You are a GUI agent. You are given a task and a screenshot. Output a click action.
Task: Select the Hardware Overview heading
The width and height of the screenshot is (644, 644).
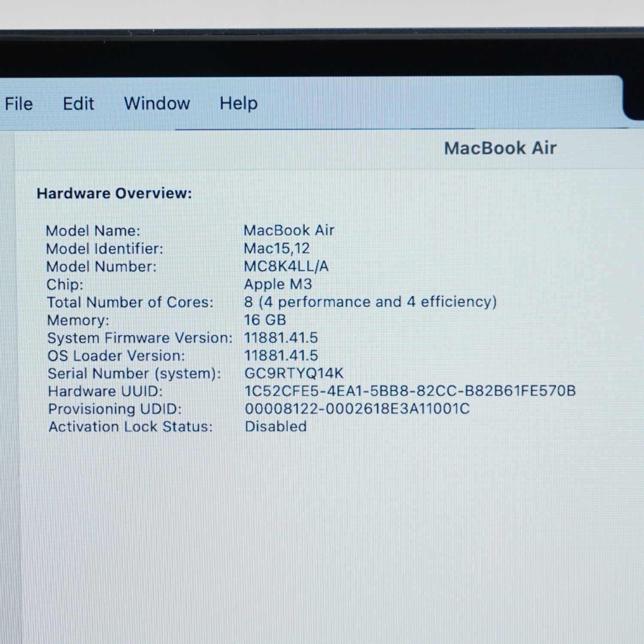click(x=114, y=193)
